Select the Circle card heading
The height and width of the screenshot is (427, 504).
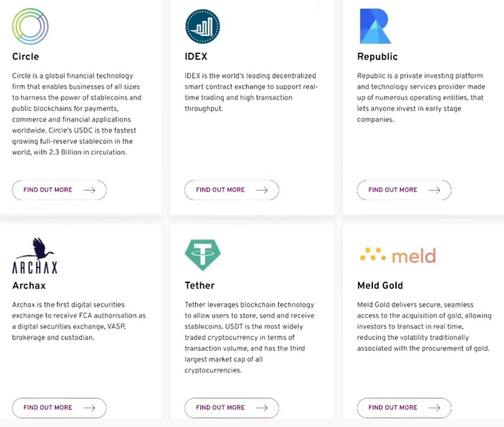[x=25, y=57]
